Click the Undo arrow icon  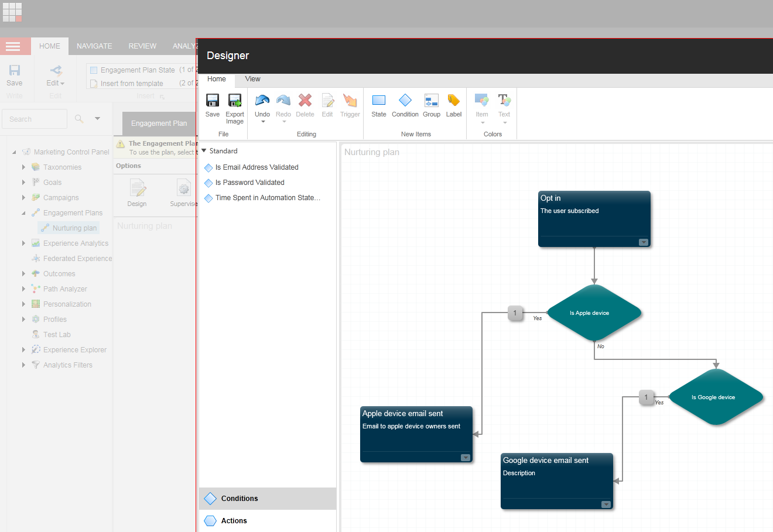(262, 101)
